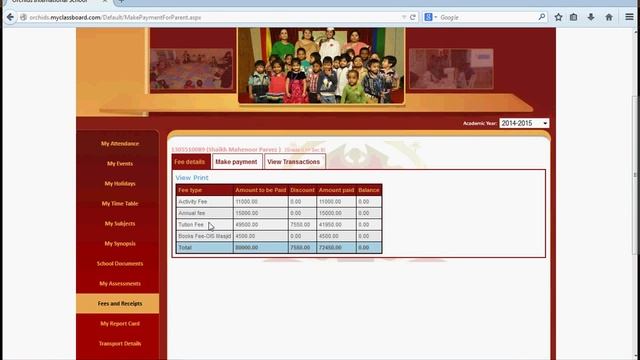Click the Activity Fee row label

[x=193, y=202]
